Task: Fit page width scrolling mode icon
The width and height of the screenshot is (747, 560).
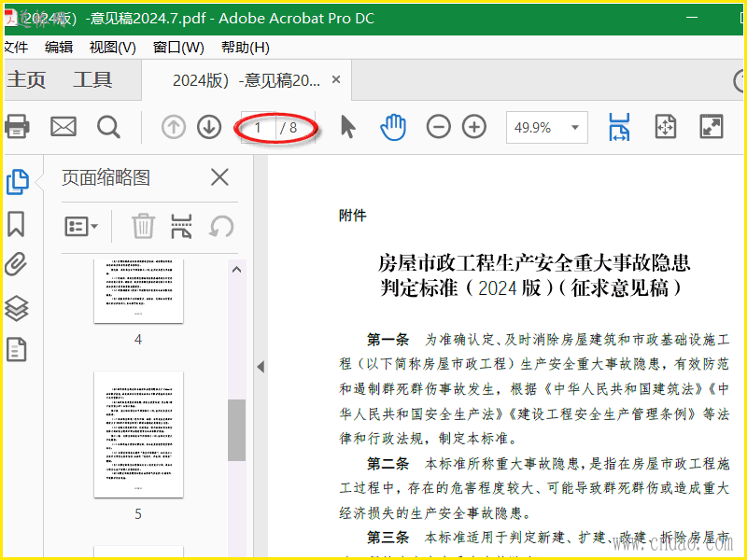Action: pos(619,127)
